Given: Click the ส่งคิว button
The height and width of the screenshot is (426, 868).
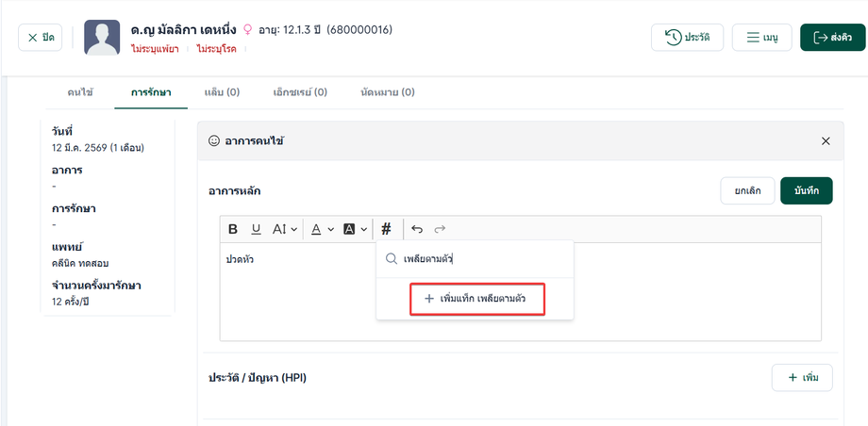Looking at the screenshot, I should point(832,38).
